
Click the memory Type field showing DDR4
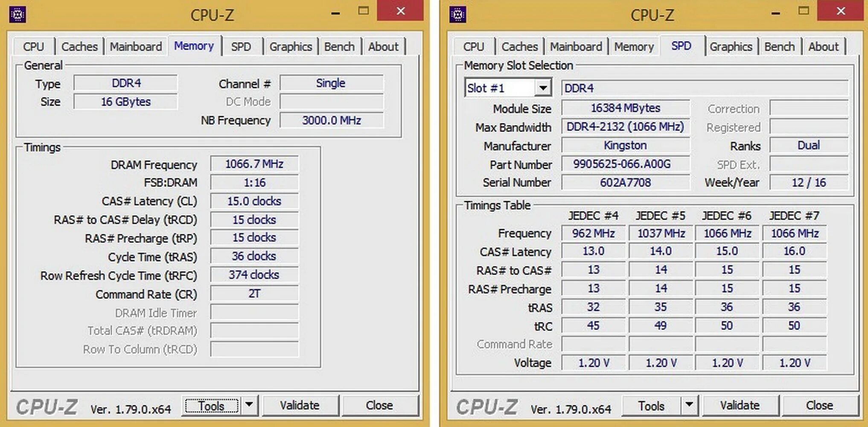[126, 83]
